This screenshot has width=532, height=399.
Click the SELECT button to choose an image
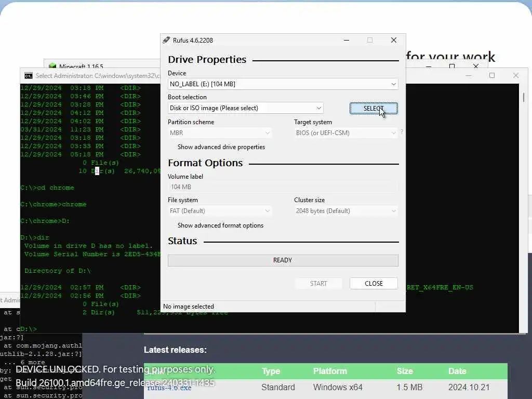point(374,108)
